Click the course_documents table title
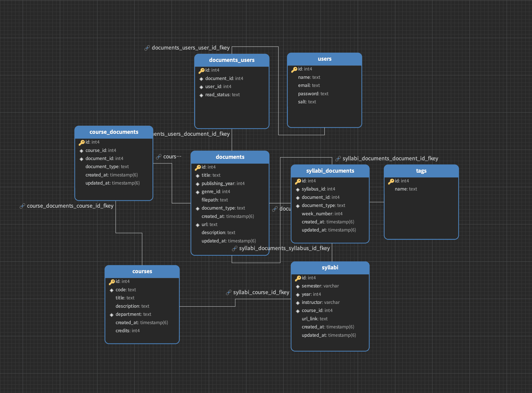This screenshot has width=532, height=393. (114, 132)
